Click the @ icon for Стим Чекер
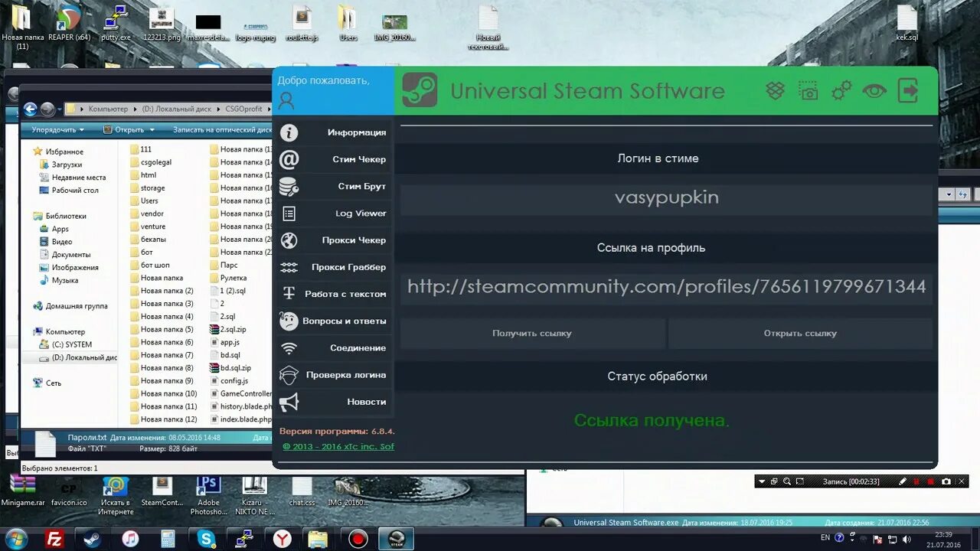Viewport: 980px width, 551px height. pos(289,159)
